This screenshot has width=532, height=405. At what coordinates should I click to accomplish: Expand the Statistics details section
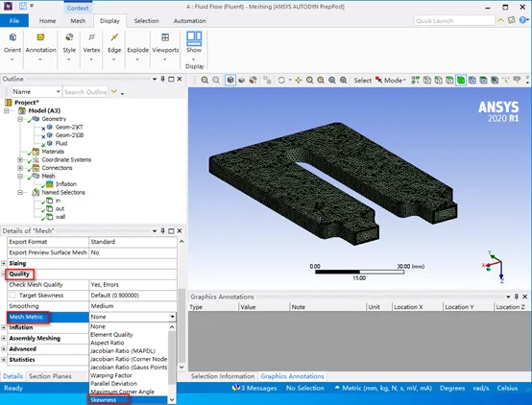(x=4, y=360)
